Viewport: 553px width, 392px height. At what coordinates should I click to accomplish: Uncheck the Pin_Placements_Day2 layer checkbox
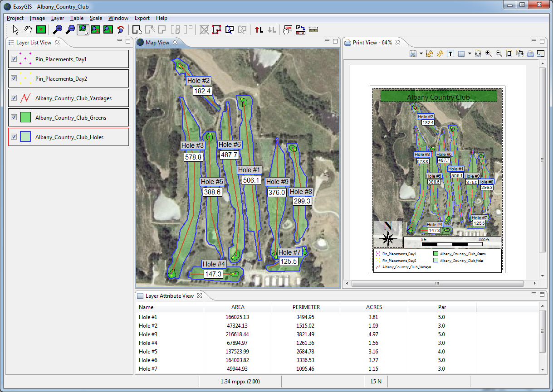click(x=14, y=78)
